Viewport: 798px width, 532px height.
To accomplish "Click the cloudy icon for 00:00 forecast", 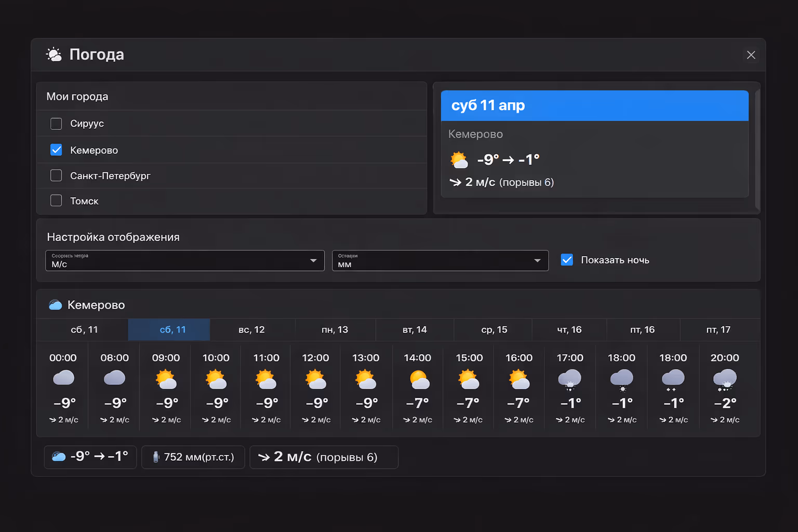I will pos(63,378).
